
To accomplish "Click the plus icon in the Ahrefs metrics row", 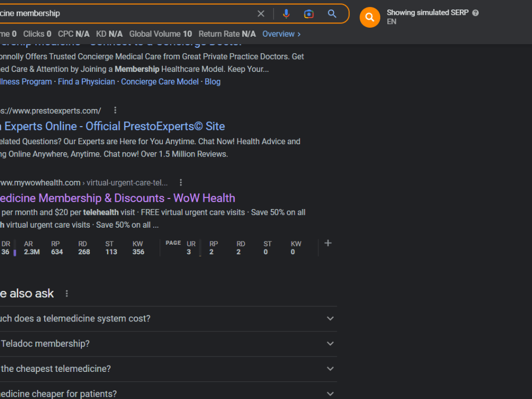I will (328, 243).
